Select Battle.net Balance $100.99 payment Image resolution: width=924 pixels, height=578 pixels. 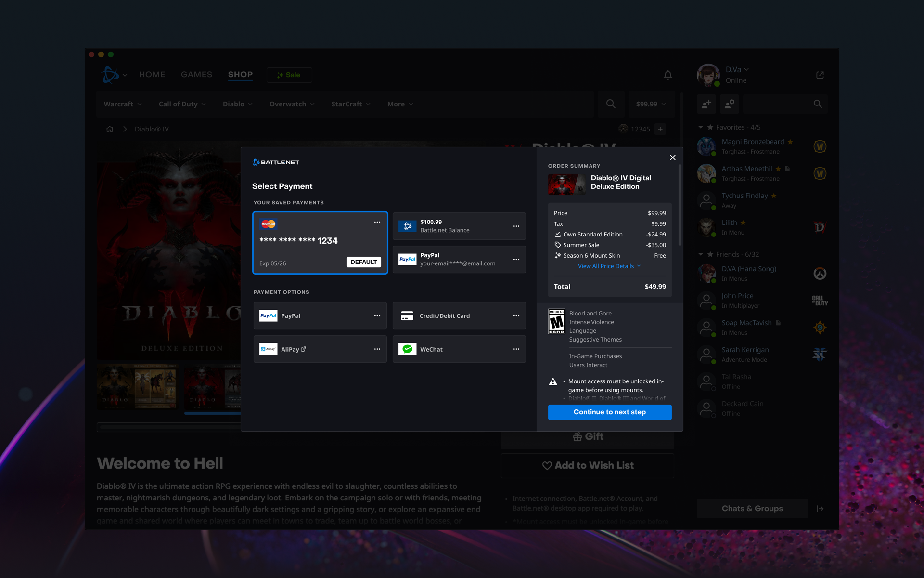(x=459, y=226)
